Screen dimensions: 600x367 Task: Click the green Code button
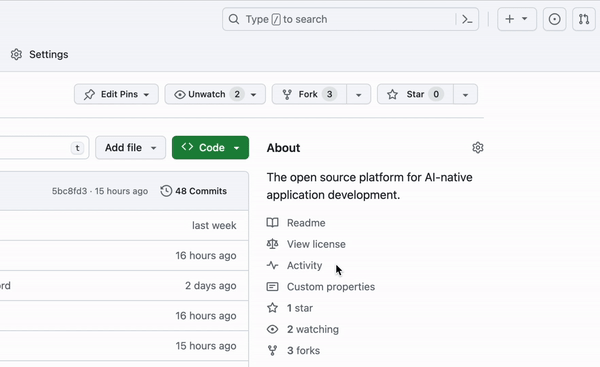[210, 148]
